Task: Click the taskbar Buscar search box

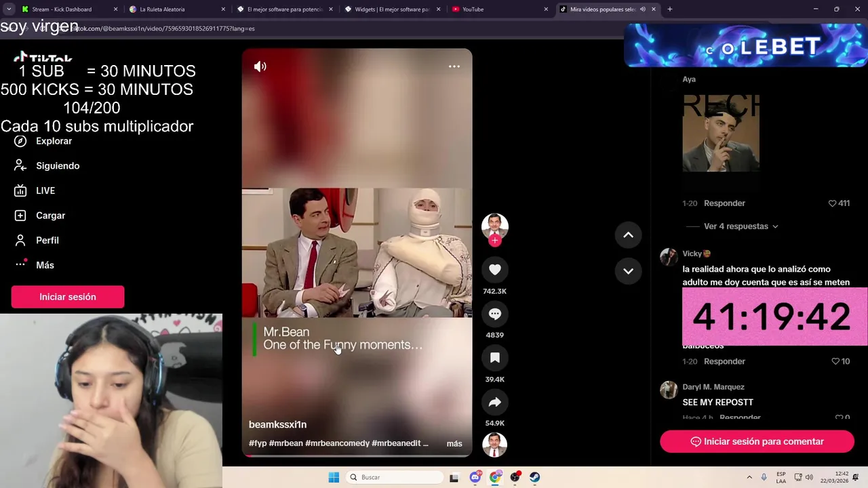Action: point(395,477)
